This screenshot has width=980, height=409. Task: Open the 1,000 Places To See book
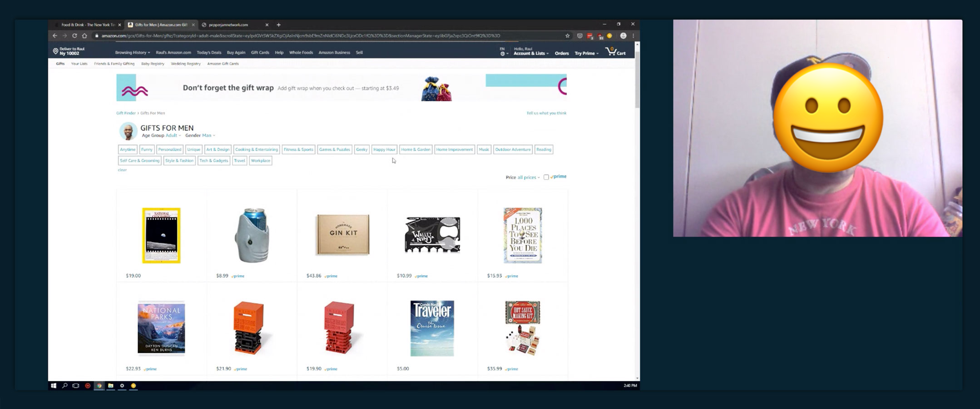[x=523, y=235]
